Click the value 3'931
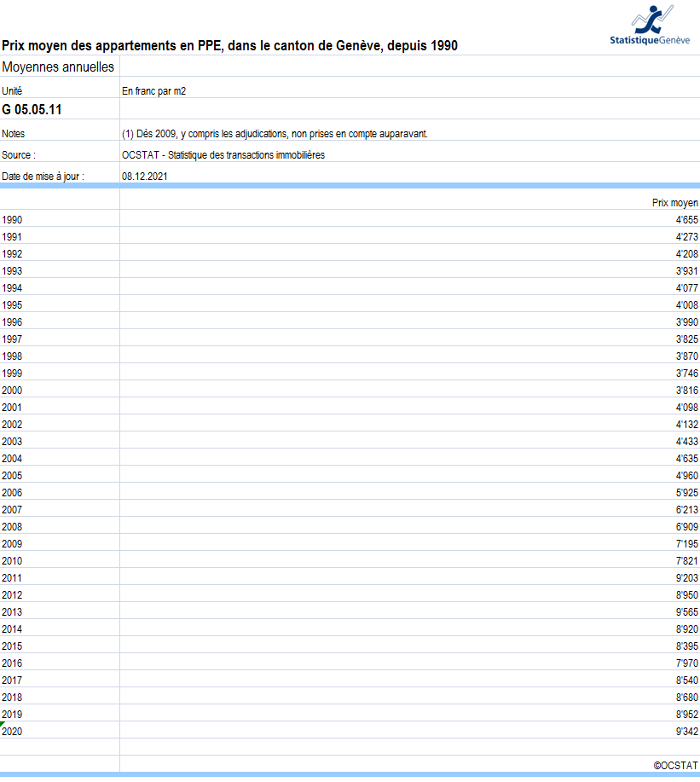This screenshot has width=700, height=782. click(687, 271)
